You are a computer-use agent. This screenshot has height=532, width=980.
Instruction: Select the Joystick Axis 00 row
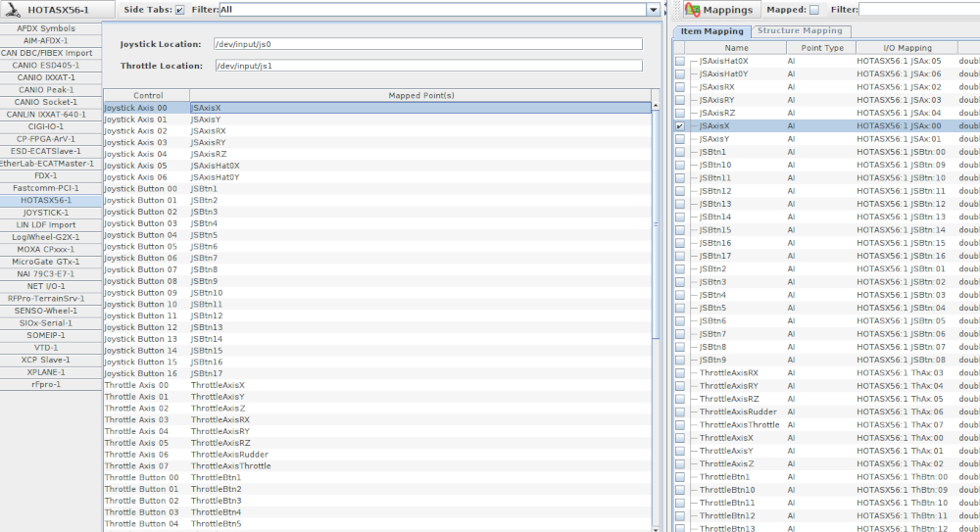click(x=377, y=108)
